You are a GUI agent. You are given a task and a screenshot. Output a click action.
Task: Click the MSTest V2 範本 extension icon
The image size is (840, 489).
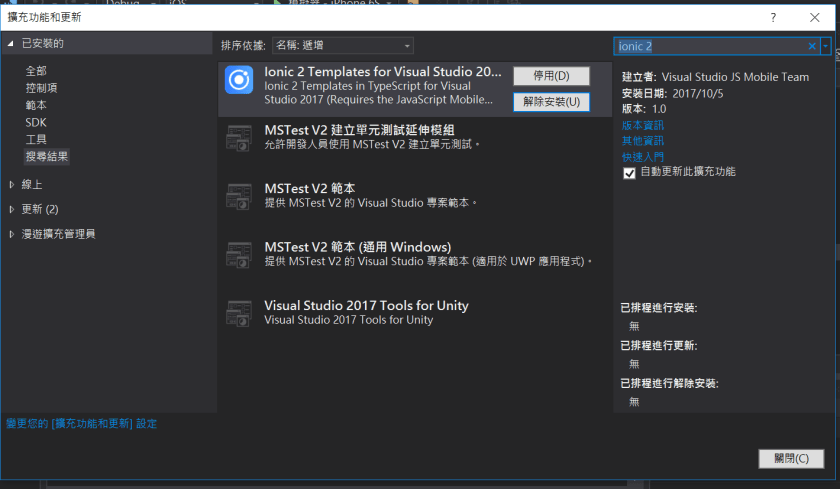[x=239, y=196]
